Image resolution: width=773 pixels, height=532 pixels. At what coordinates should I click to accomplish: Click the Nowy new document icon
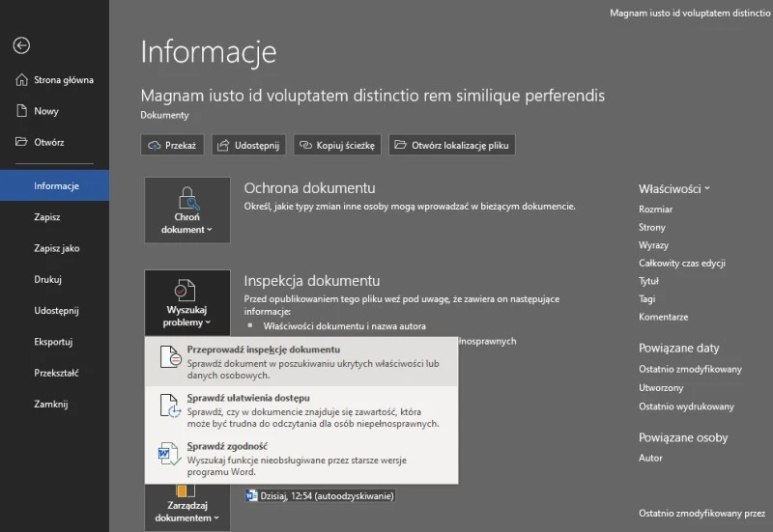23,111
